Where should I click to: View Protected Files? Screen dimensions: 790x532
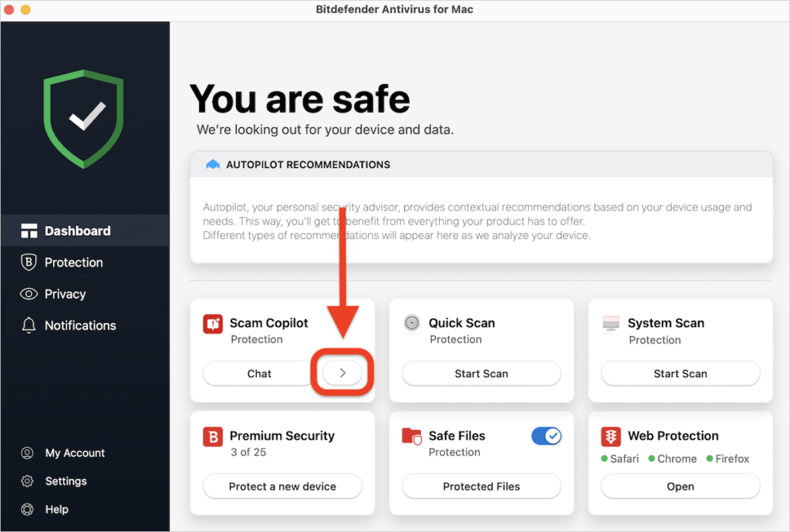(481, 487)
